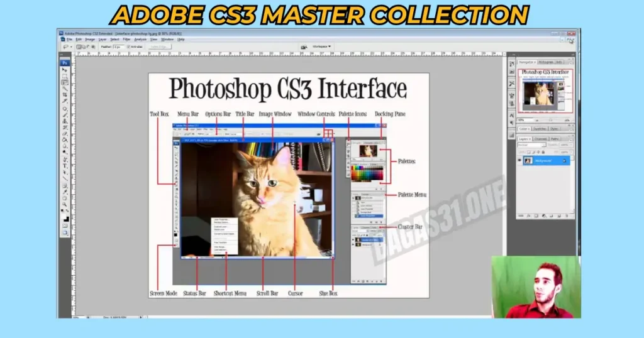Change screen mode at toolbox bottom
644x338 pixels.
click(x=65, y=232)
